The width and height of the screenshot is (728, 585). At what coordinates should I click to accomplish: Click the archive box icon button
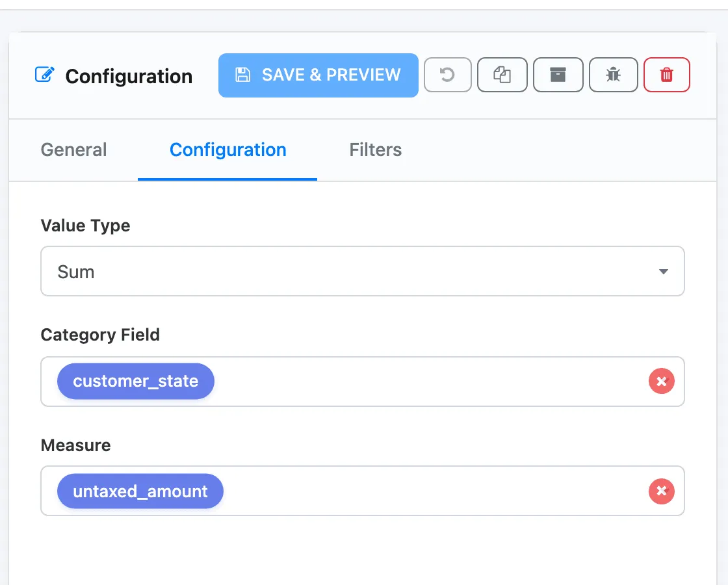pyautogui.click(x=558, y=75)
